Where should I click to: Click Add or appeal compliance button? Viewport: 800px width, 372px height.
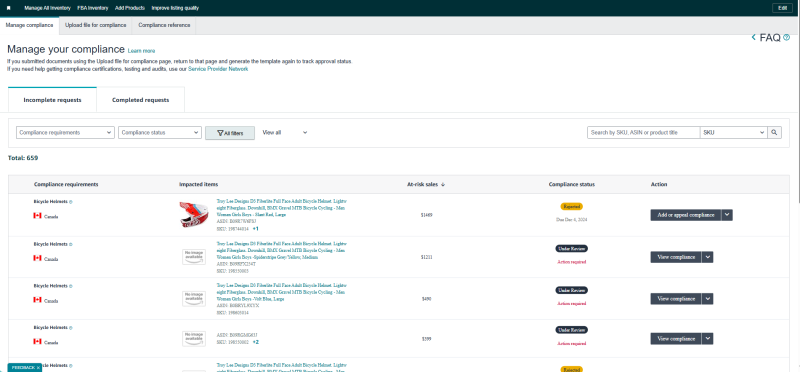tap(686, 215)
